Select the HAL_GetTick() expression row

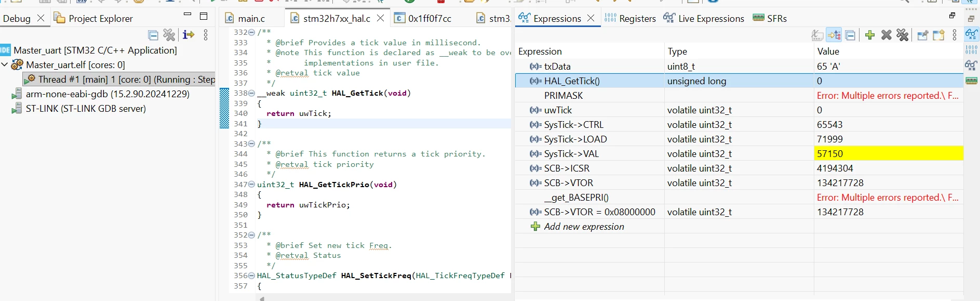click(739, 81)
